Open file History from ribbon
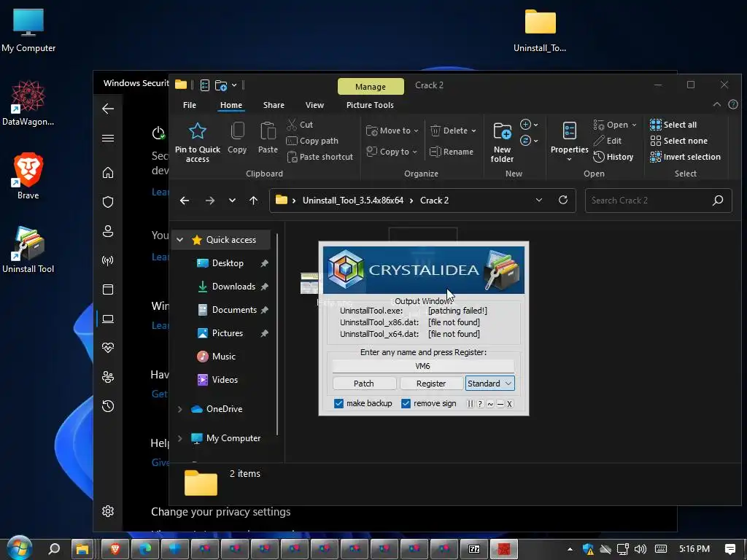Screen dimensions: 747x560 [x=613, y=157]
